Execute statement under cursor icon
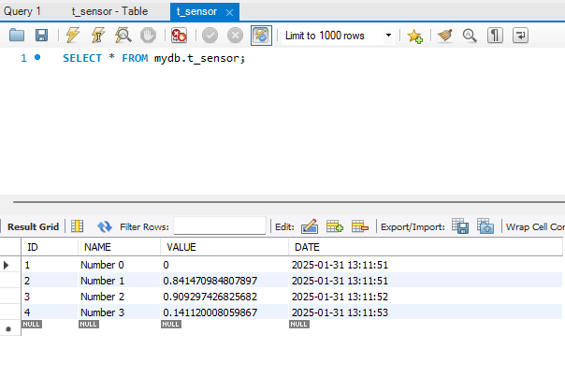Image resolution: width=565 pixels, height=392 pixels. click(x=97, y=36)
